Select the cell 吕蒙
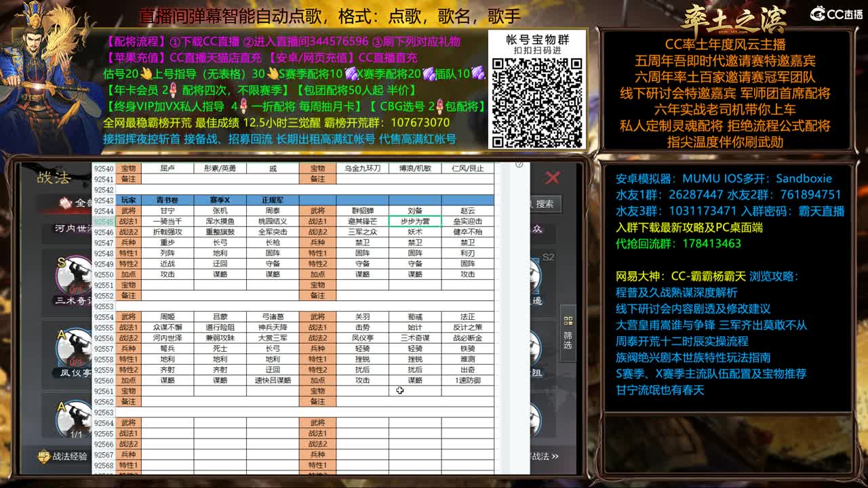The height and width of the screenshot is (488, 868). [220, 317]
